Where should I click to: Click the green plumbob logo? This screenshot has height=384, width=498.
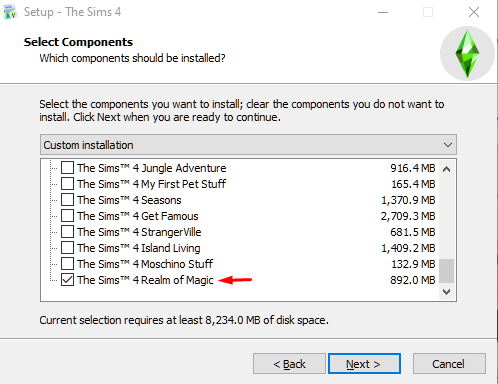(467, 53)
